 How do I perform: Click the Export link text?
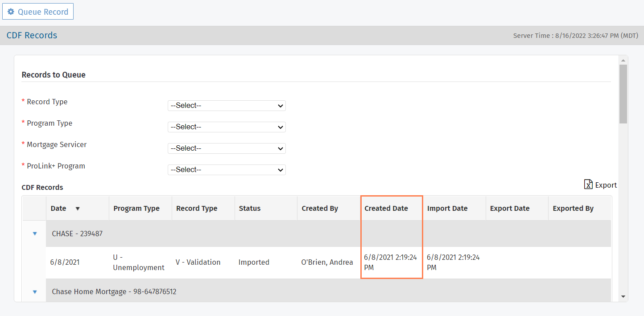(606, 185)
